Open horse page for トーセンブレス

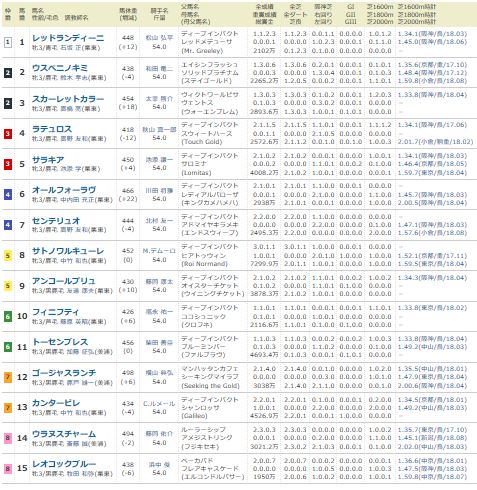[x=60, y=342]
